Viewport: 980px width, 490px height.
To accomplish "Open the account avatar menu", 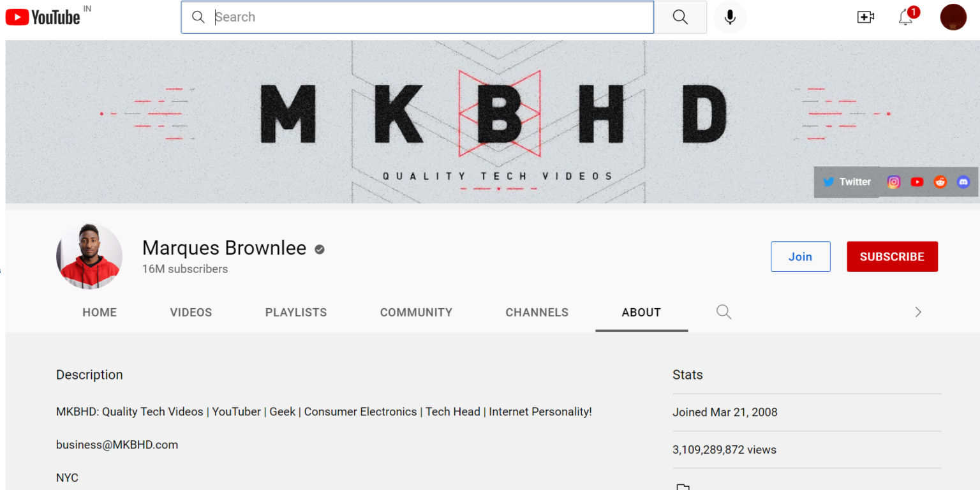I will pos(953,17).
